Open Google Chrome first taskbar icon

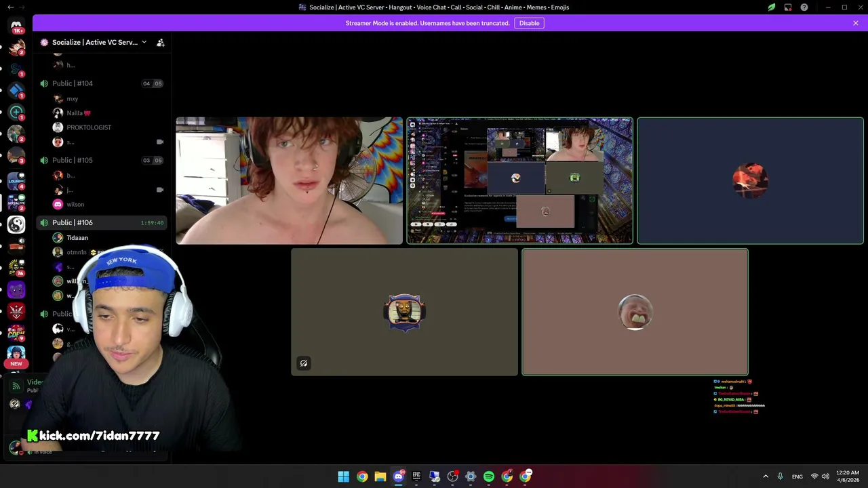362,476
